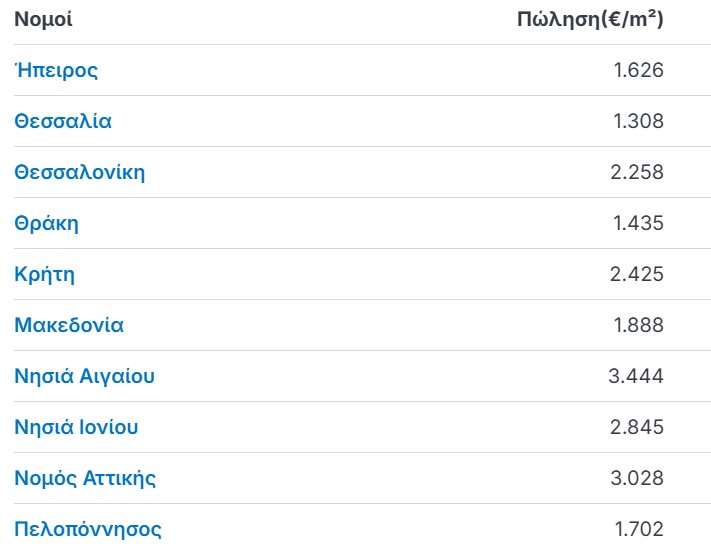Click the 2.845 Νησιά Ιονίου price
Image resolution: width=711 pixels, height=551 pixels.
click(637, 427)
